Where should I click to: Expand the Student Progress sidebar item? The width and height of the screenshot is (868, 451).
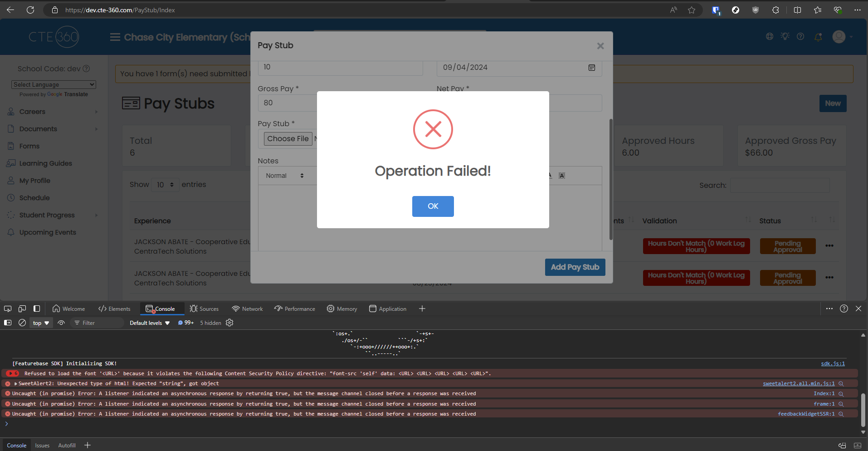click(x=96, y=215)
